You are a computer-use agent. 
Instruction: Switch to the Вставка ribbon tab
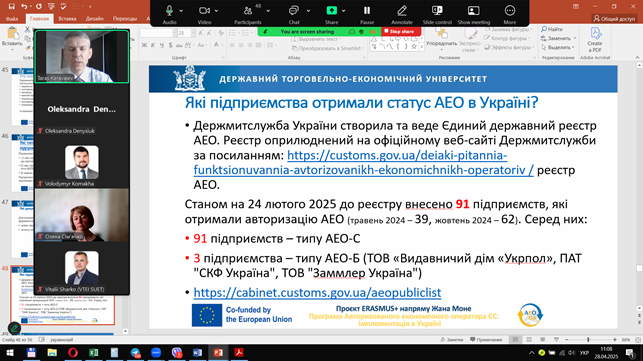[x=67, y=18]
